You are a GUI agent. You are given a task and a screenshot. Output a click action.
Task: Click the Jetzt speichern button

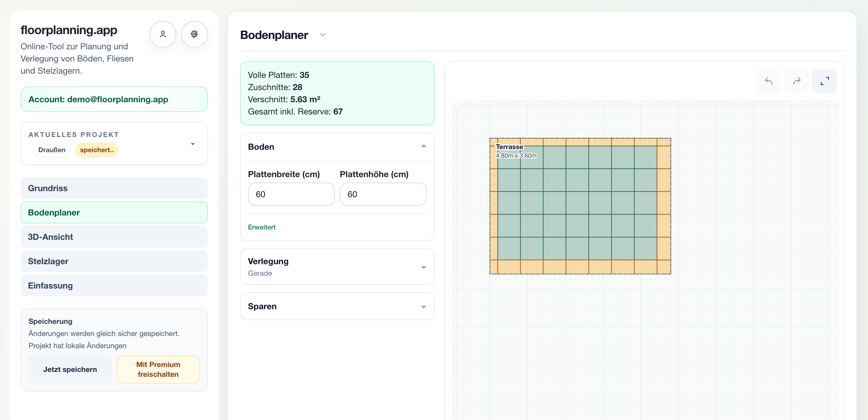click(x=70, y=369)
